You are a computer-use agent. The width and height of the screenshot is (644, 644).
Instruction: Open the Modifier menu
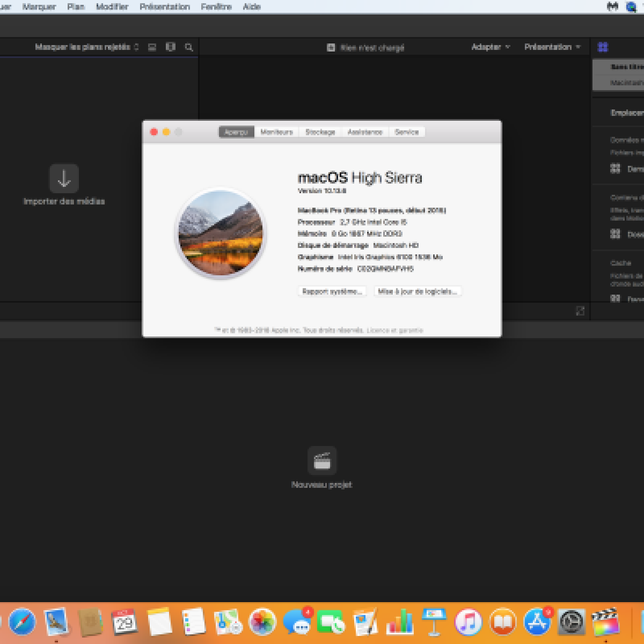[112, 7]
